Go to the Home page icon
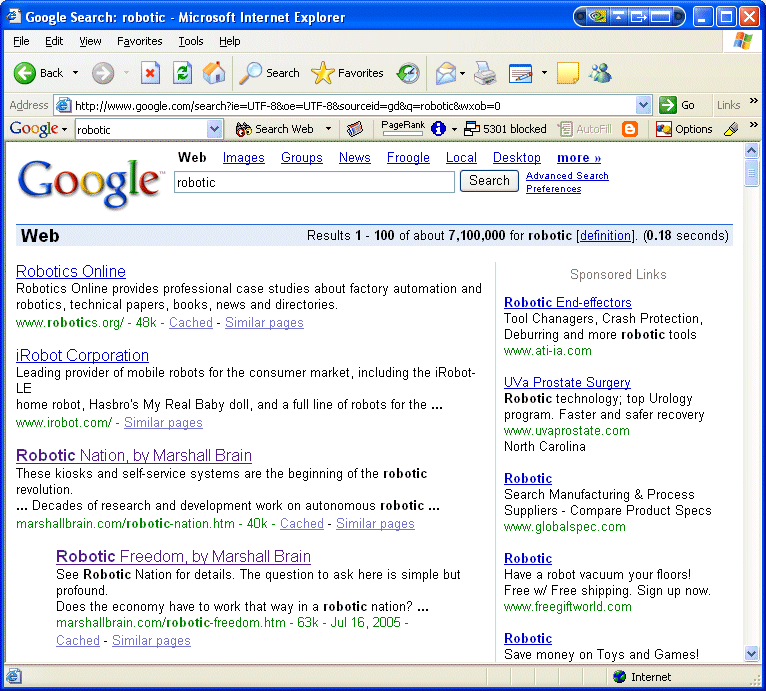Screen dimensions: 766x691 pos(214,73)
